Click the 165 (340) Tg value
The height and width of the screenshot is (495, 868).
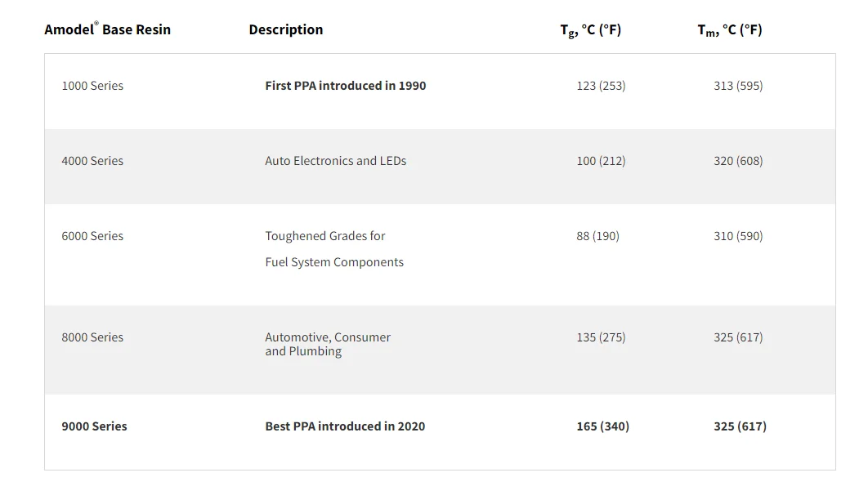click(x=602, y=426)
